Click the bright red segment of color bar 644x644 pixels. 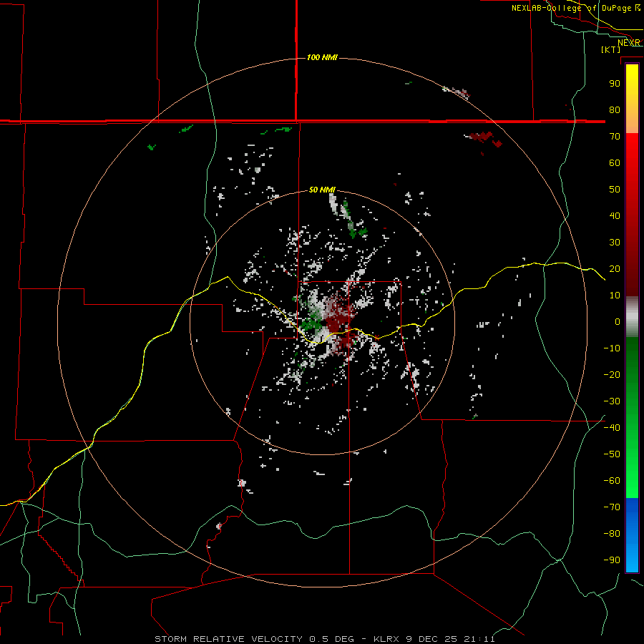pyautogui.click(x=632, y=151)
